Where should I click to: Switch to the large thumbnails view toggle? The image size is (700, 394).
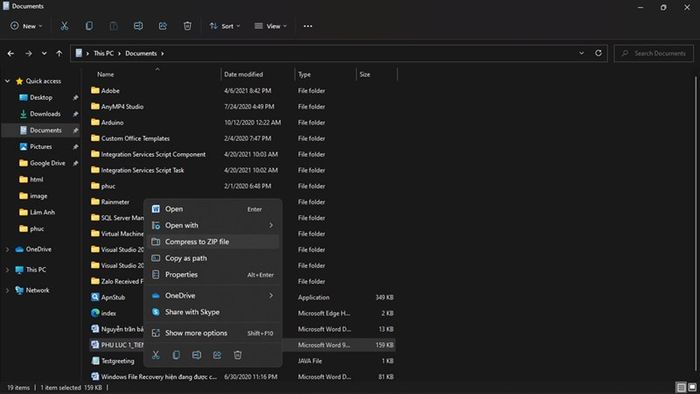[692, 387]
